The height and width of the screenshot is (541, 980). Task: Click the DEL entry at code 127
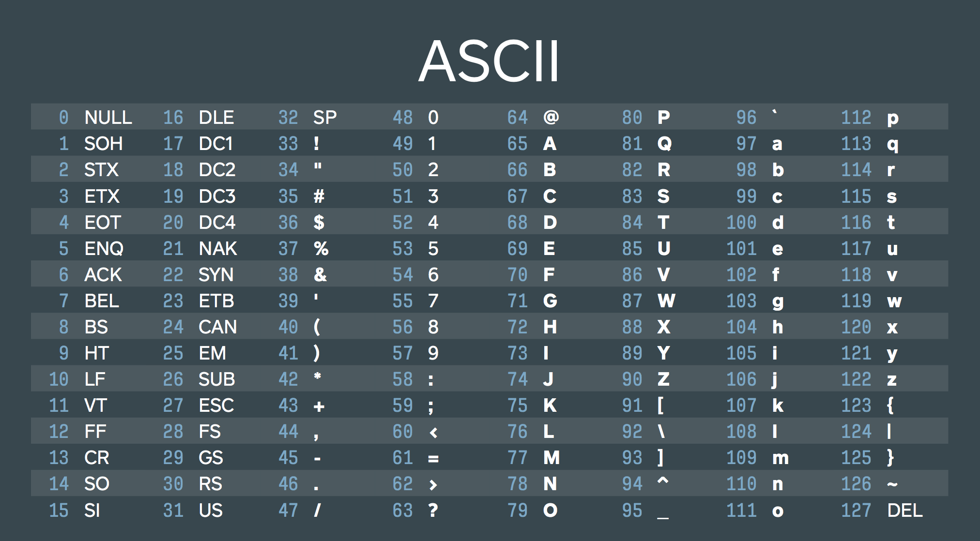(x=905, y=510)
